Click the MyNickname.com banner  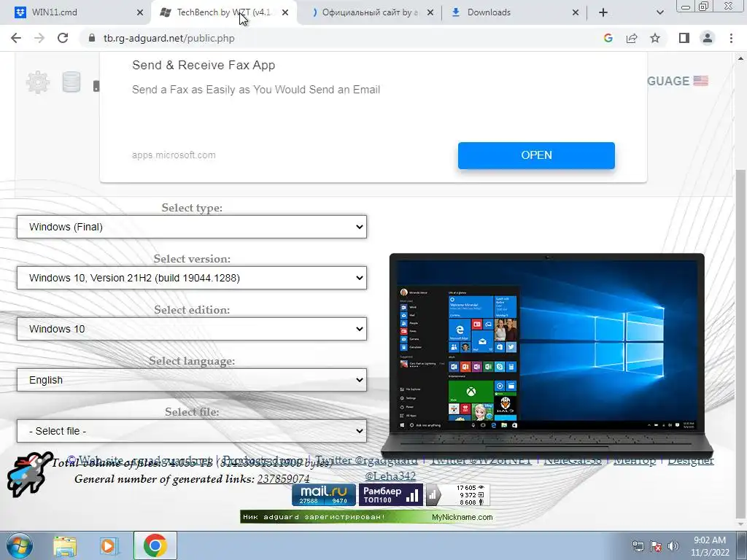(366, 517)
